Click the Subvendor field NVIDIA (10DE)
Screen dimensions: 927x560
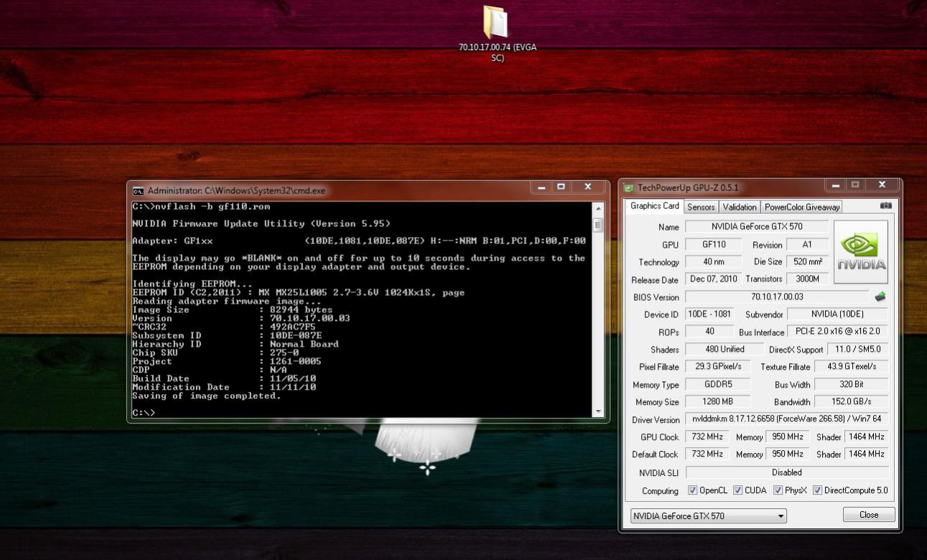(x=837, y=314)
